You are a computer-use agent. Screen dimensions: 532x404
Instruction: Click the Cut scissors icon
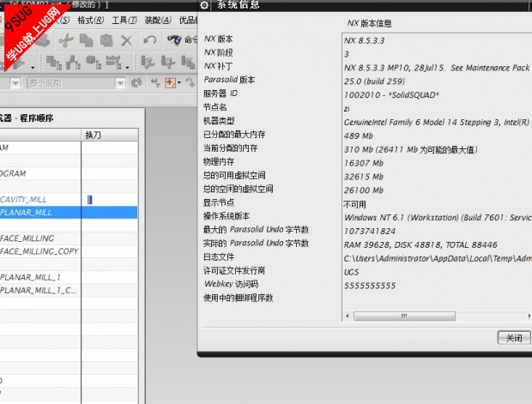coord(66,40)
